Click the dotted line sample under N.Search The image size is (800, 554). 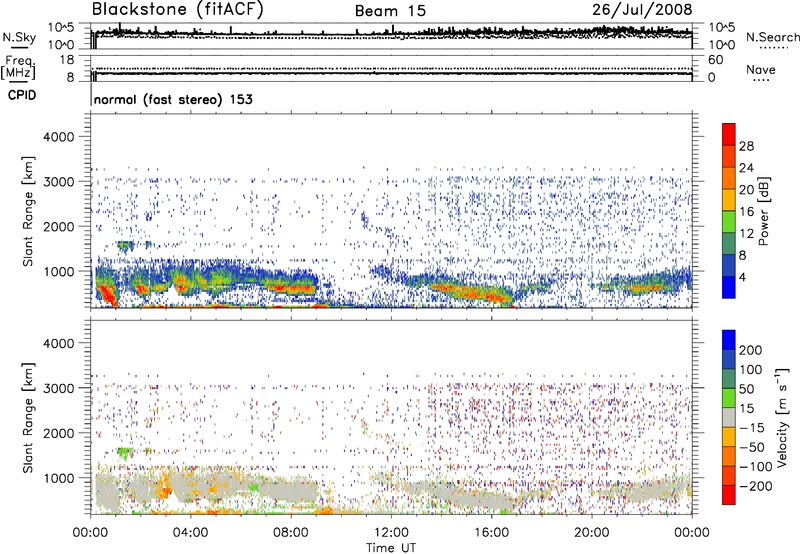(x=774, y=47)
